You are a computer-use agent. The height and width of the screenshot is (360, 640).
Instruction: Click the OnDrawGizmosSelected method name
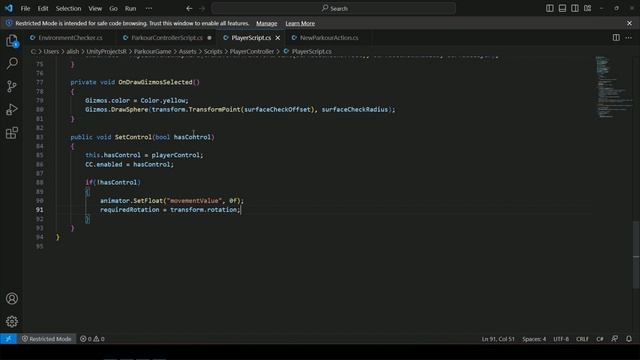[155, 82]
